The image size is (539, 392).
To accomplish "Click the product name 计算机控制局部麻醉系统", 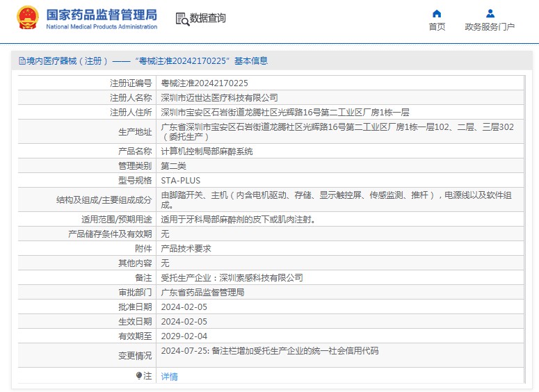I will tap(207, 151).
